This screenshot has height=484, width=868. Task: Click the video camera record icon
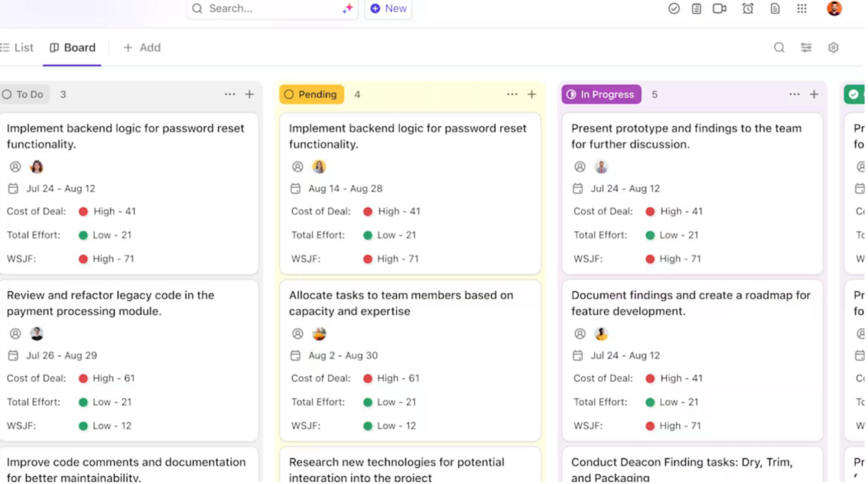[719, 9]
